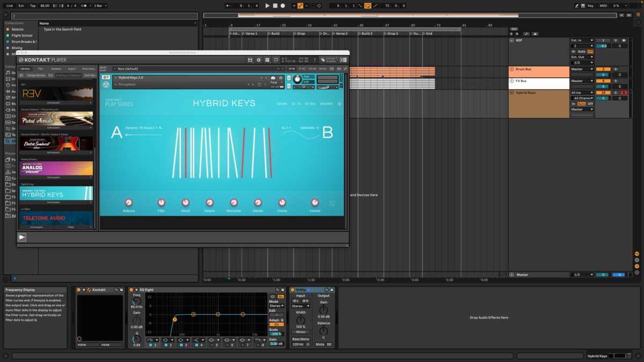644x362 pixels.
Task: Take a snapshot with the camera icon
Action: (273, 78)
